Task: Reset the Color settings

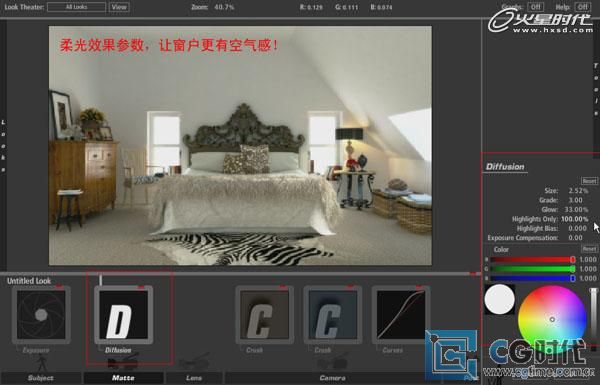Action: pos(589,249)
